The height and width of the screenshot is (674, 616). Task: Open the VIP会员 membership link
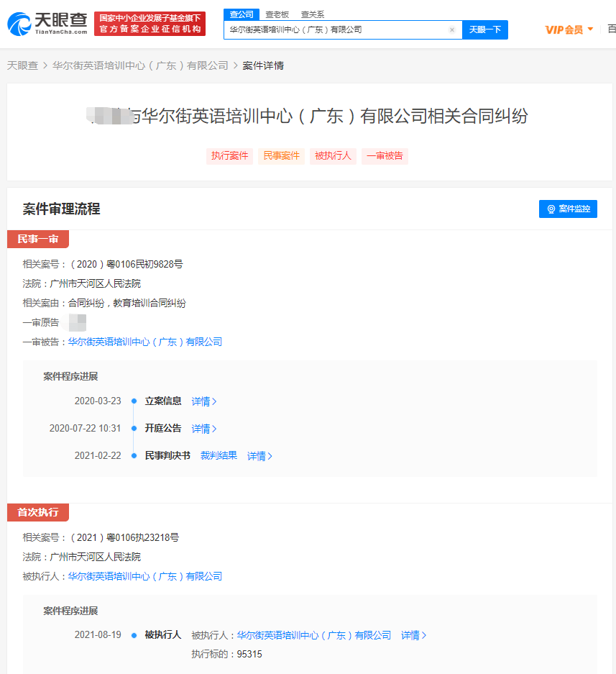coord(564,29)
